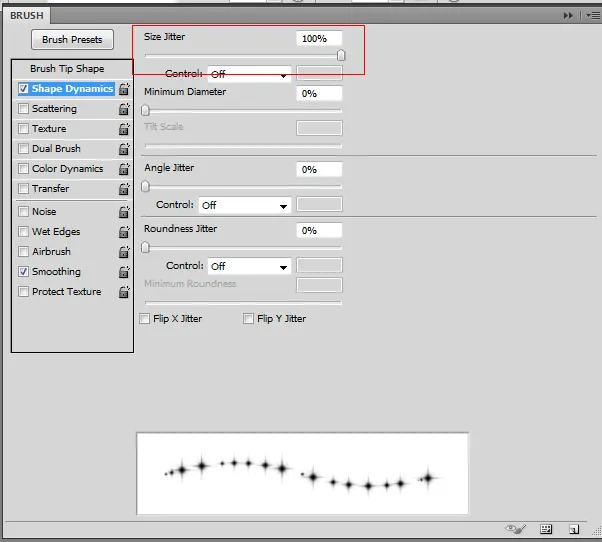Open the Angle Jitter Control dropdown
602x542 pixels.
245,205
